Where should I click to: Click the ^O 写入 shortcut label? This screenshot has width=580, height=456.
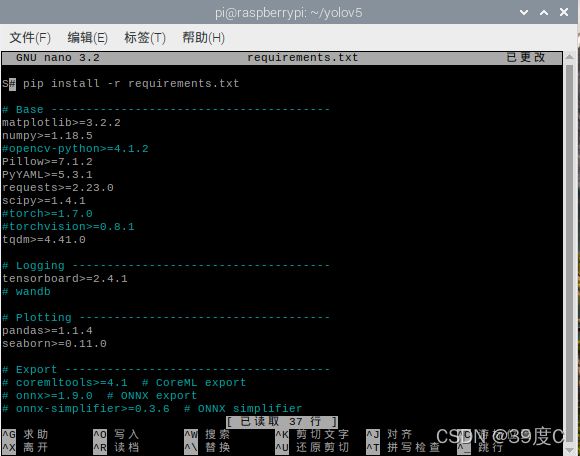tap(116, 435)
